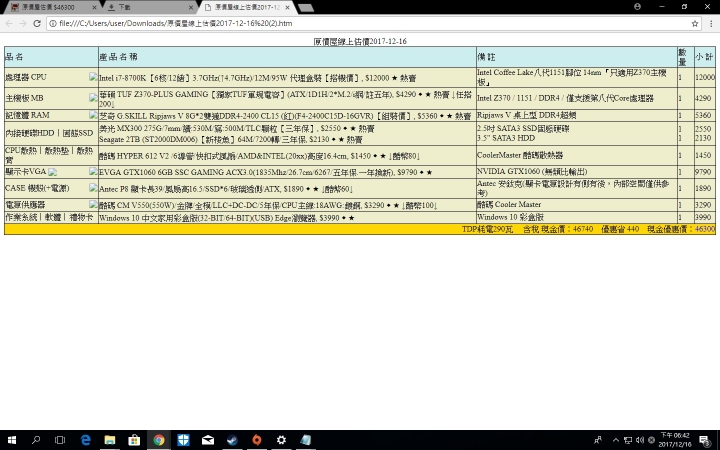
Task: Click the 芝奇 G.SKILL Ripjaws V product text
Action: click(x=285, y=116)
